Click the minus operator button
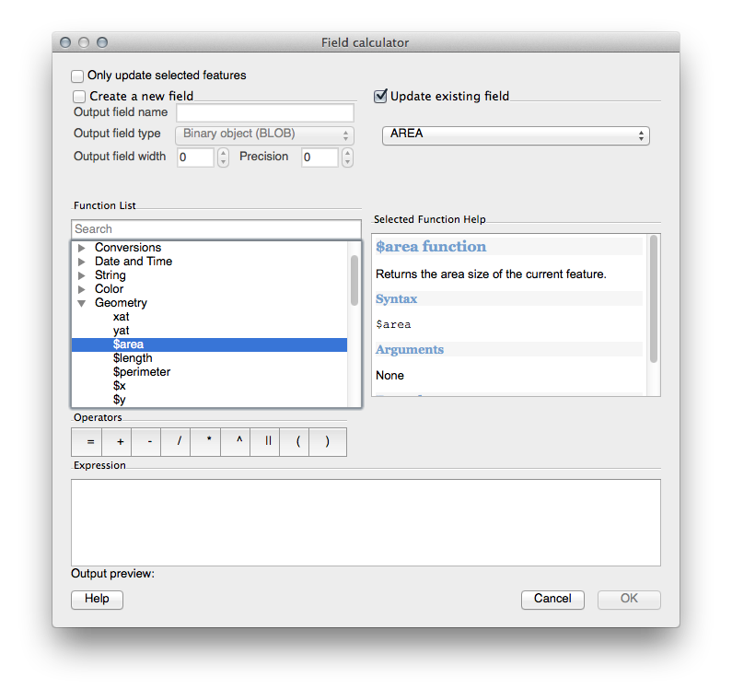 tap(149, 442)
